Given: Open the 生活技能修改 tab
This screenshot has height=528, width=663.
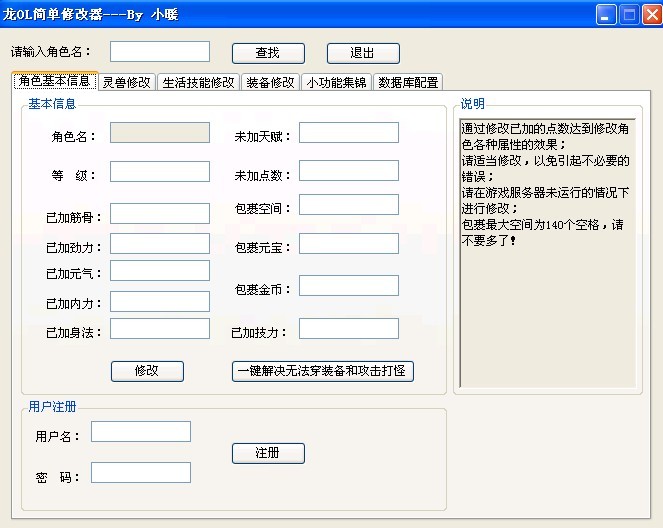Looking at the screenshot, I should tap(198, 82).
